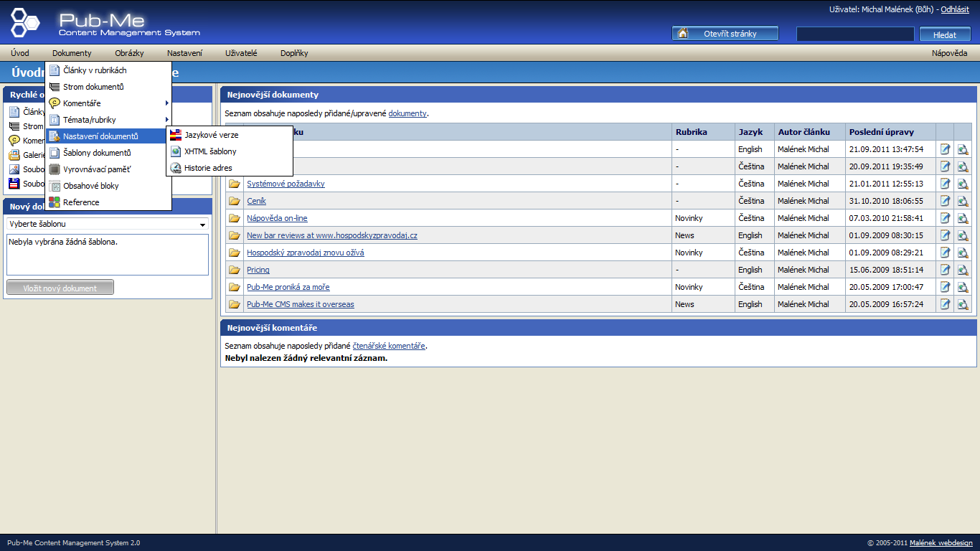Open the Dokumenty menu in menu bar
Viewport: 980px width, 551px height.
click(72, 53)
